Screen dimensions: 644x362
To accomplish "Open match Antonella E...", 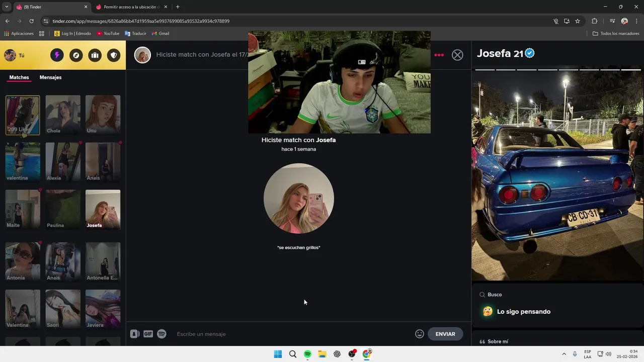I will 103,262.
